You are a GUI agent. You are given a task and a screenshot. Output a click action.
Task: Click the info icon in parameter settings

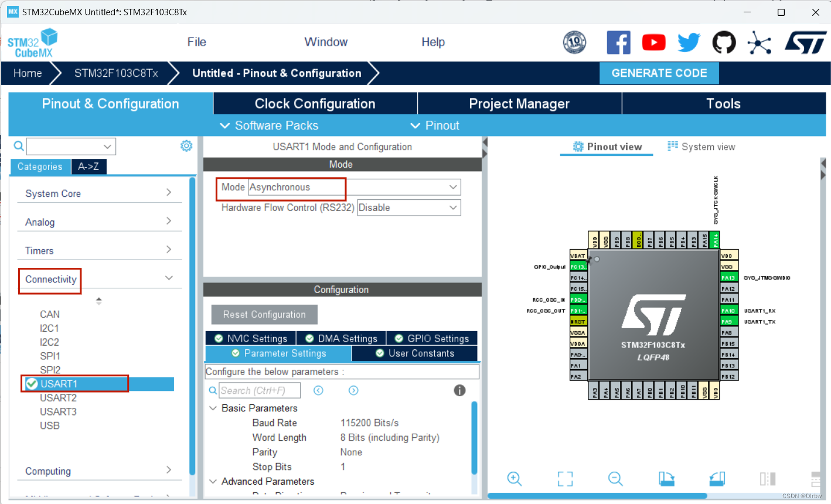pyautogui.click(x=459, y=390)
